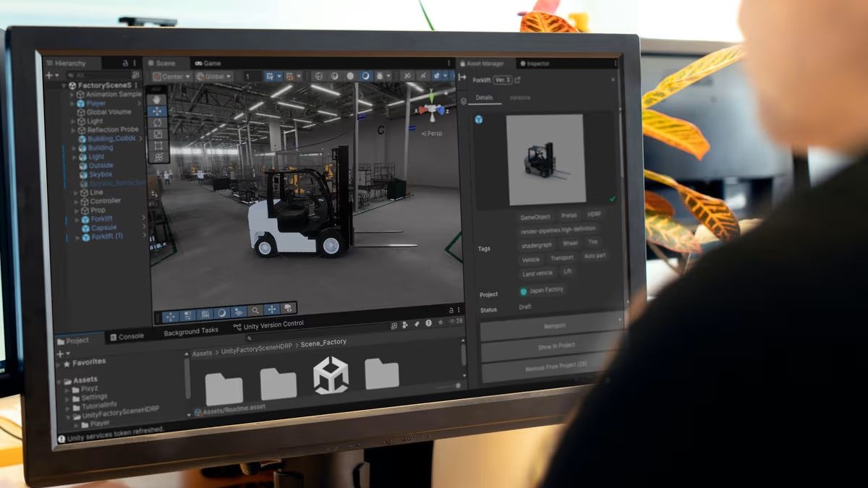
Task: Toggle hidden packages eye showing 28
Action: (x=455, y=320)
